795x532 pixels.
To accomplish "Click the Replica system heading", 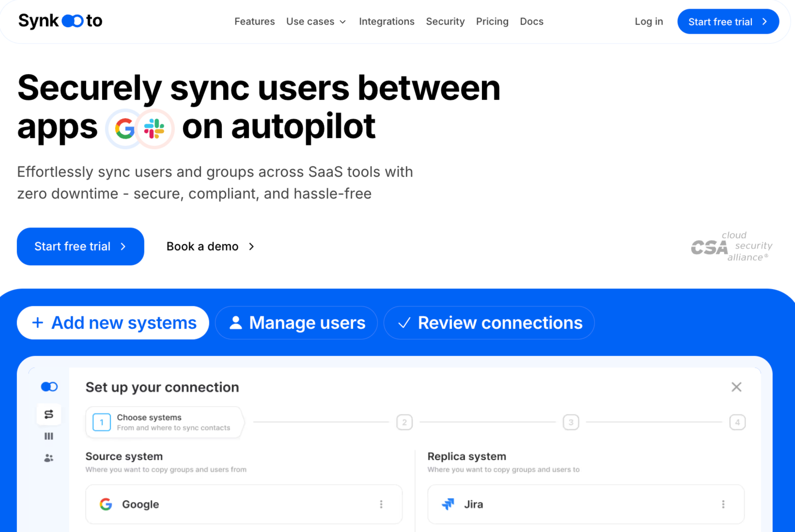I will point(467,456).
